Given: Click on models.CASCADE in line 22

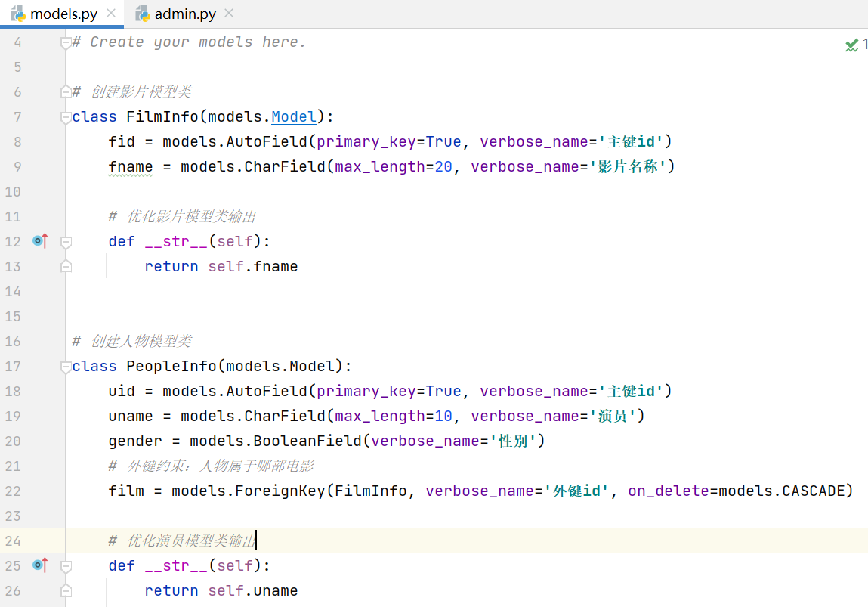Looking at the screenshot, I should [781, 491].
